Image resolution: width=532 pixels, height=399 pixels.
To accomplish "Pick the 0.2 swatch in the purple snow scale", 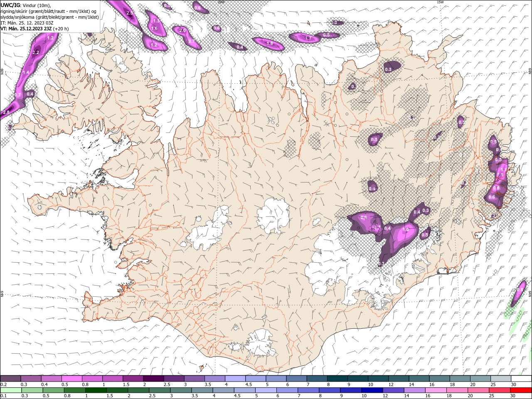I will 10,379.
